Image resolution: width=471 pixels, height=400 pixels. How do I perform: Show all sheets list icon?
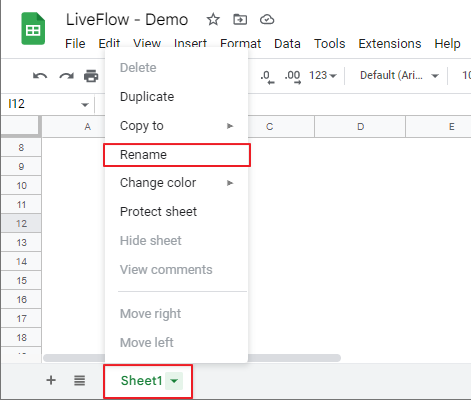(79, 380)
